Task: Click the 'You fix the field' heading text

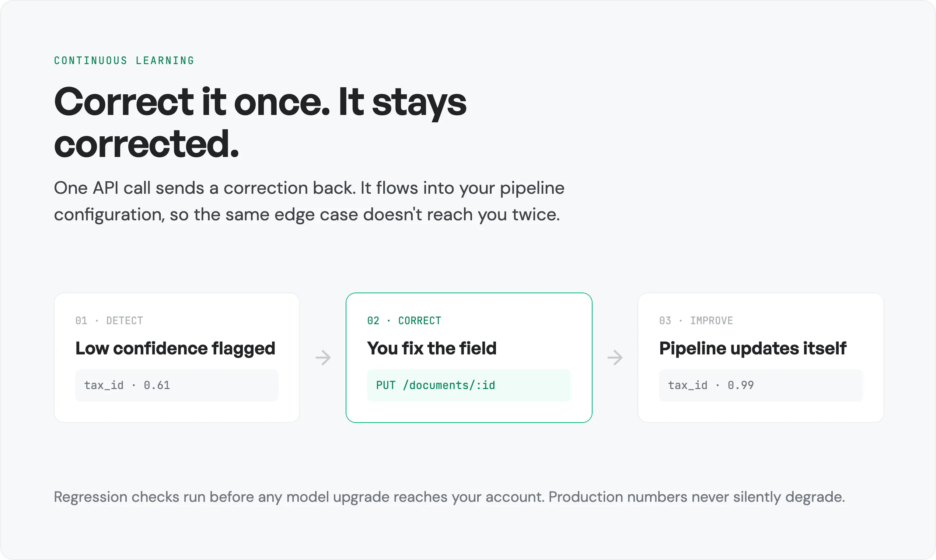Action: click(x=432, y=348)
